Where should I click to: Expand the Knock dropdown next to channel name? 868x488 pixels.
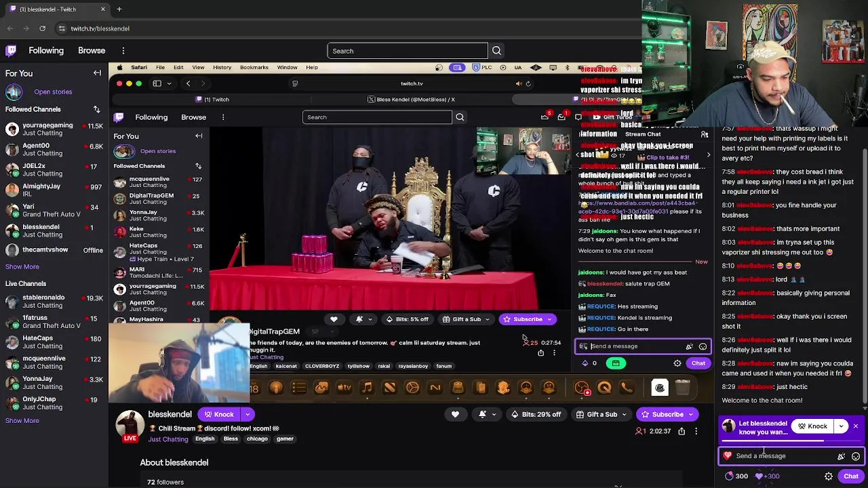click(248, 414)
